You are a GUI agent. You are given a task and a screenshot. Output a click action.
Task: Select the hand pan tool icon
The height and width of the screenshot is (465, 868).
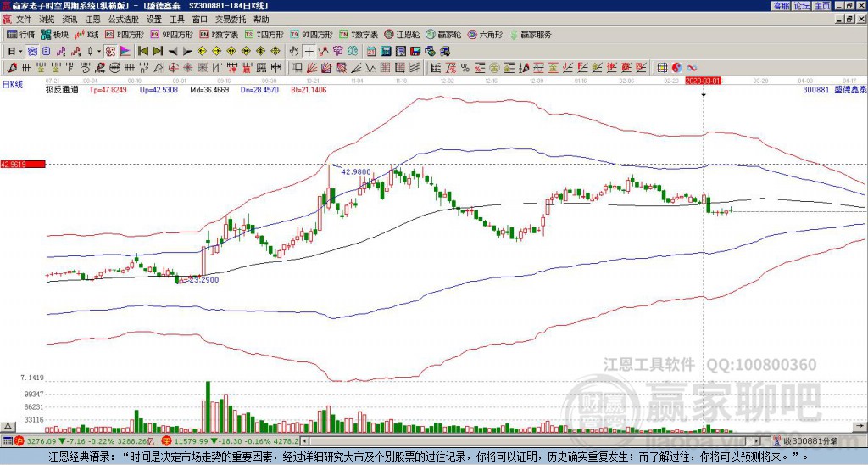coord(294,52)
